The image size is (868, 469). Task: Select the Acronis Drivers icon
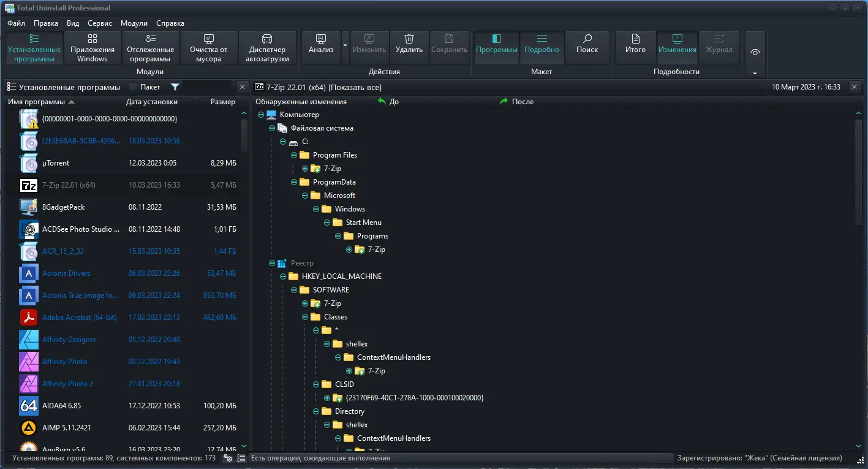pos(29,273)
